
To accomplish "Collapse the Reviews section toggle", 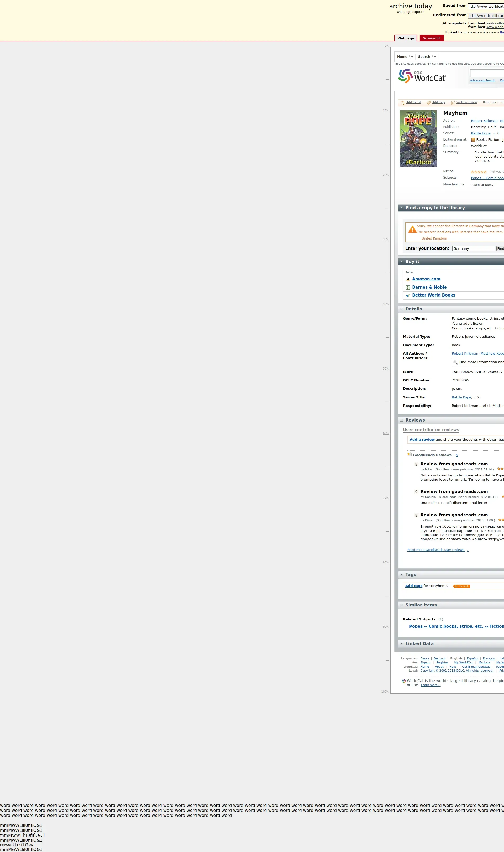I will click(x=402, y=420).
